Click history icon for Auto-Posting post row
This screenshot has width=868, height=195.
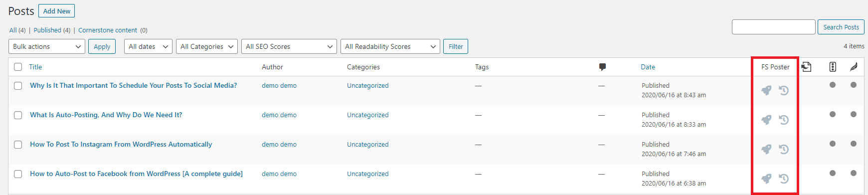tap(784, 120)
